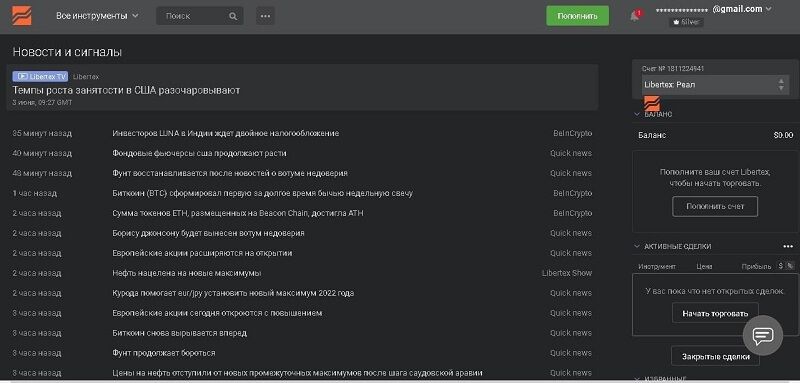This screenshot has width=800, height=383.
Task: Click the Пополнить счет button
Action: tap(715, 207)
